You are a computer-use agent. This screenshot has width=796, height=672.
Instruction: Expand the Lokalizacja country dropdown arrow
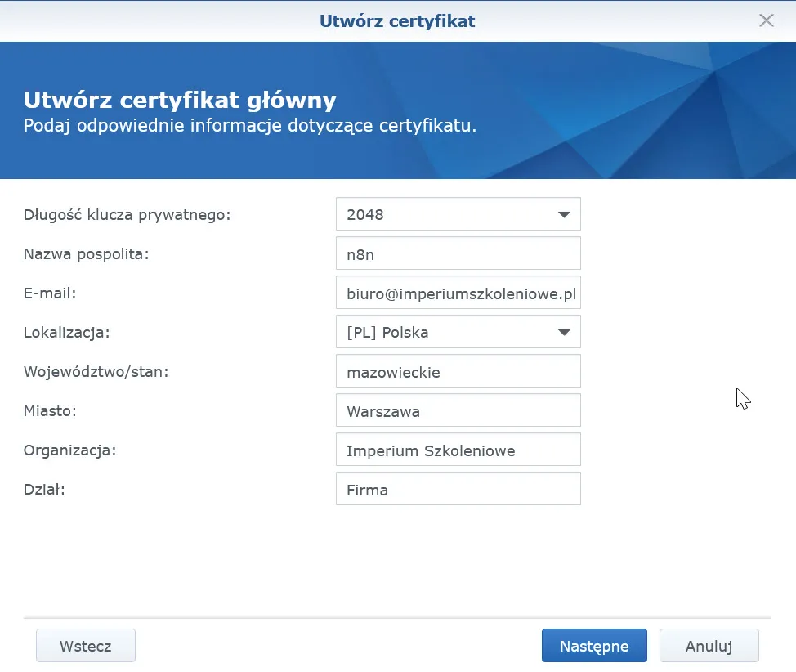pos(563,332)
